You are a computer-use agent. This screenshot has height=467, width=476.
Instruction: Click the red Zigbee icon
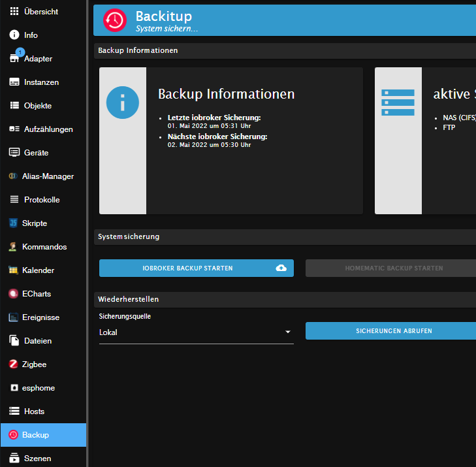click(x=13, y=364)
